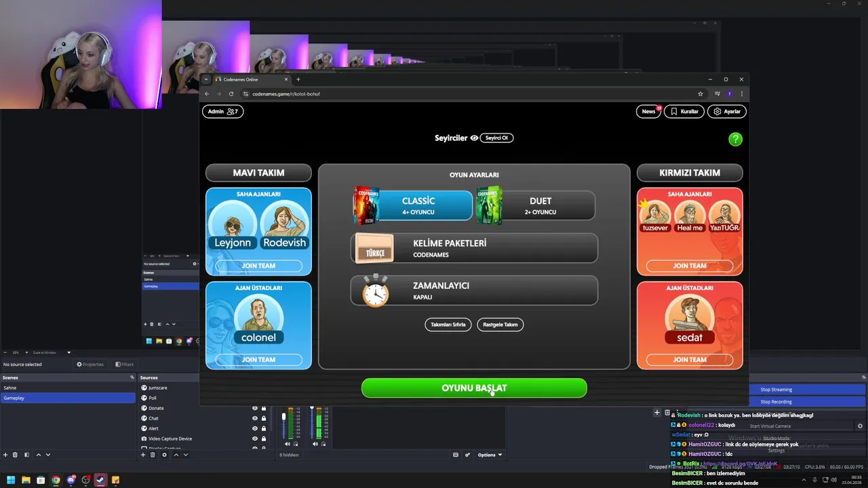This screenshot has height=488, width=868.
Task: Open Chrome's three-dot menu
Action: pyautogui.click(x=741, y=94)
